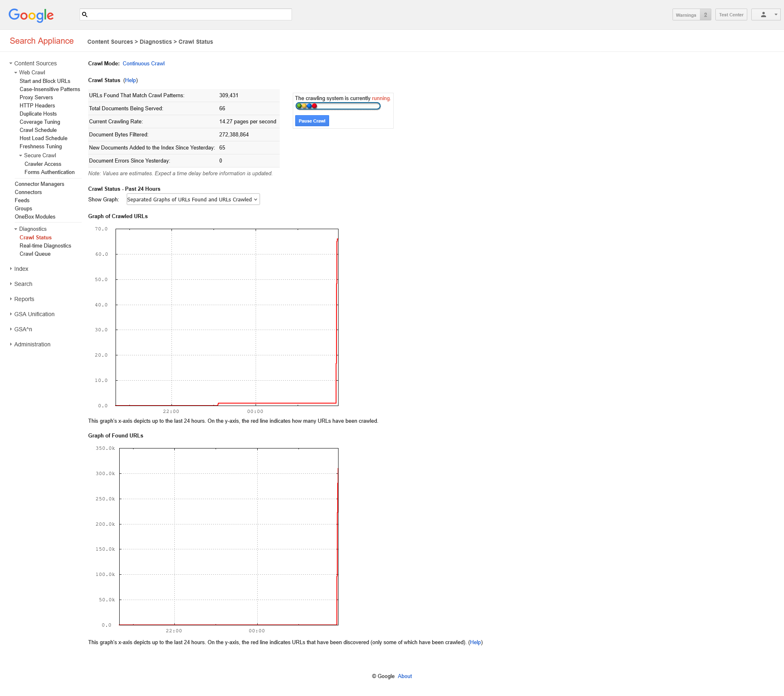Click the Warnings count badge

pos(705,15)
